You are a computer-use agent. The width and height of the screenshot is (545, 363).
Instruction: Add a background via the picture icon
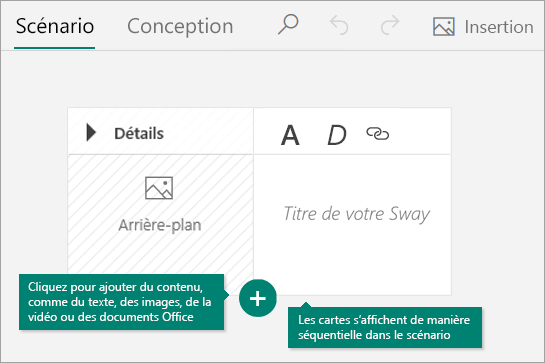click(x=159, y=188)
